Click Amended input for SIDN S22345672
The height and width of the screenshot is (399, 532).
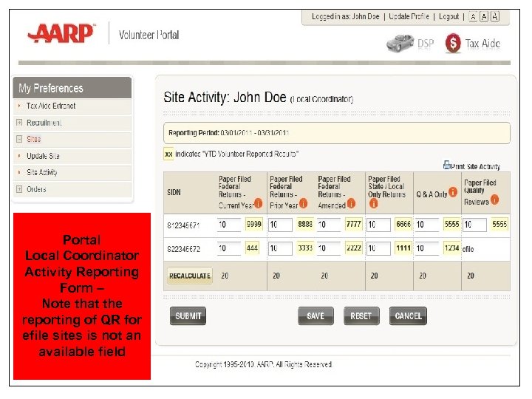[x=328, y=248]
